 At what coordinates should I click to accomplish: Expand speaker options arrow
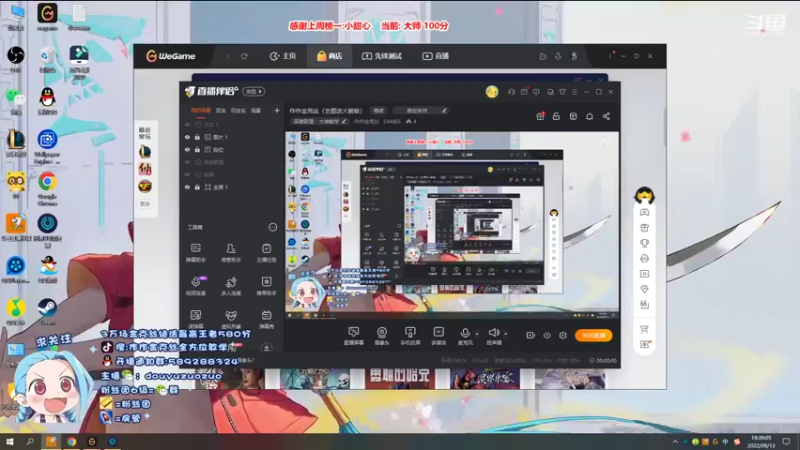506,334
